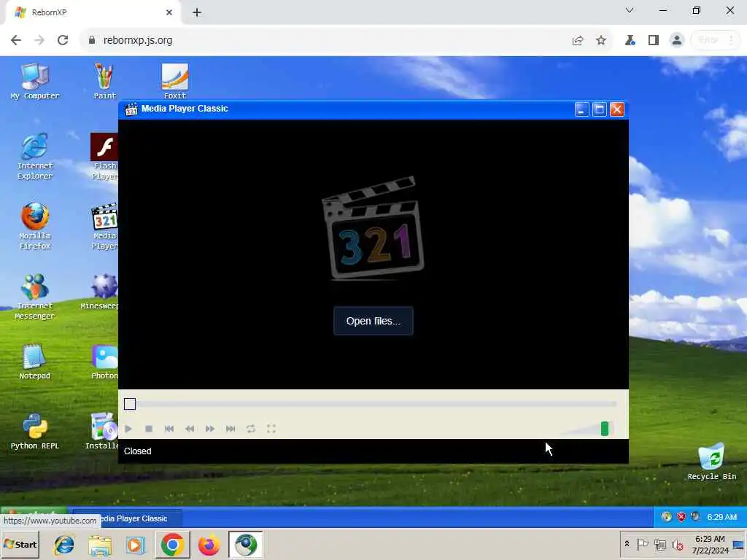
Task: Expand hidden system tray icons chevron
Action: point(627,544)
